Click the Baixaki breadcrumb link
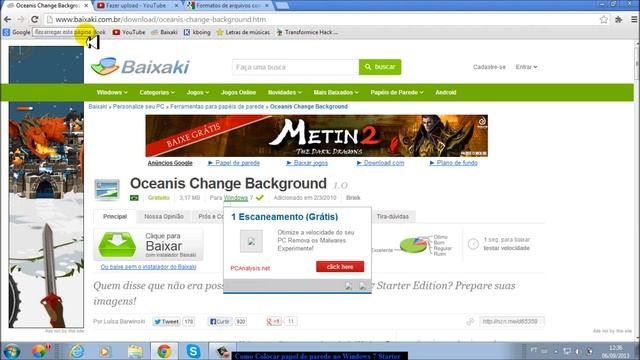The width and height of the screenshot is (640, 360). 98,107
